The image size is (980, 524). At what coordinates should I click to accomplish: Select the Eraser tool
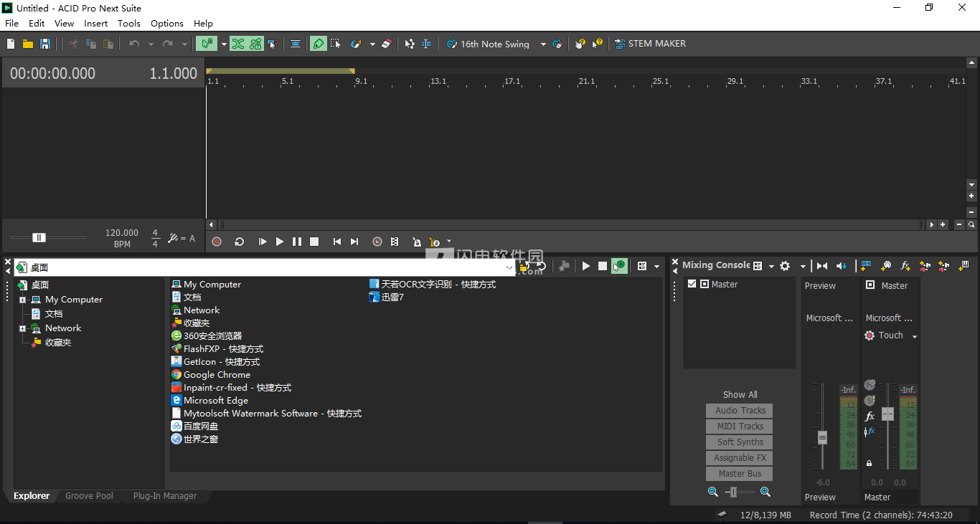[x=387, y=44]
